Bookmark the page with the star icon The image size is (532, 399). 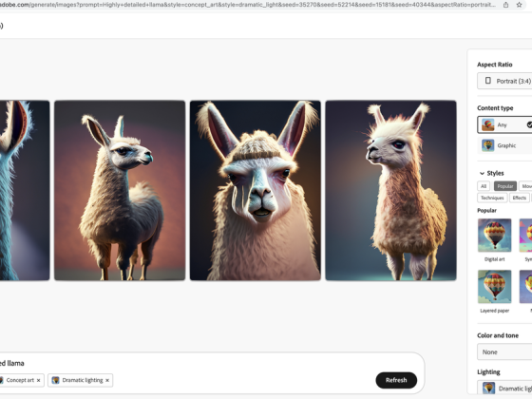[x=519, y=5]
